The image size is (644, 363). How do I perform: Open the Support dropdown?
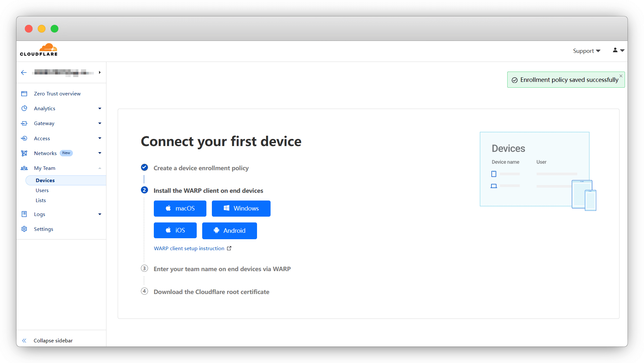click(587, 51)
